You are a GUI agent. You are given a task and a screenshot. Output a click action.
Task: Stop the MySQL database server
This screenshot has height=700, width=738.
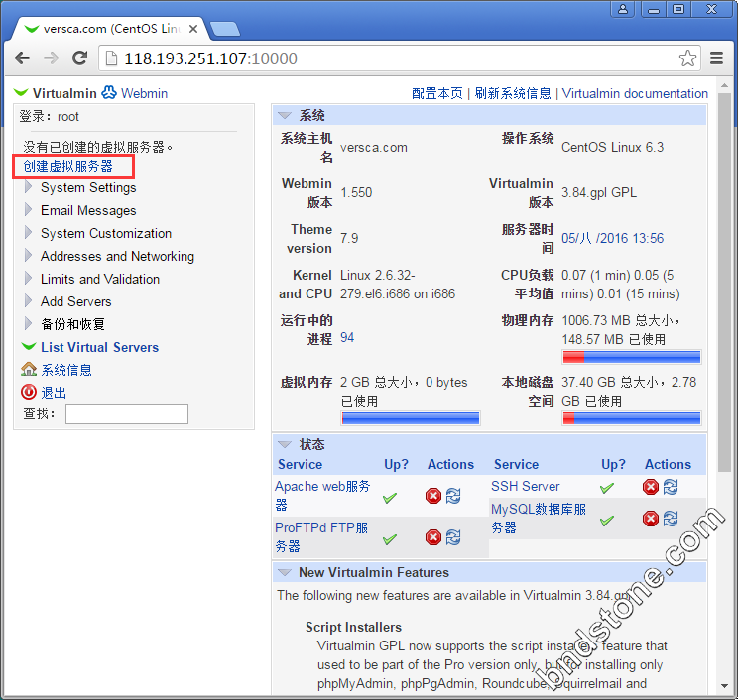coord(651,519)
